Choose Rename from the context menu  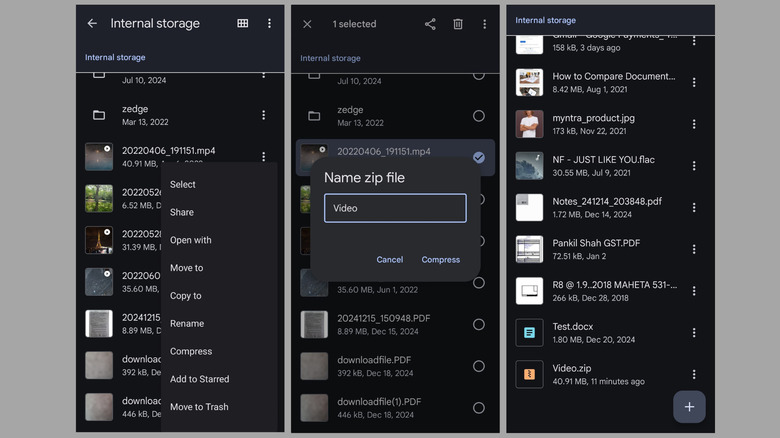(x=187, y=323)
